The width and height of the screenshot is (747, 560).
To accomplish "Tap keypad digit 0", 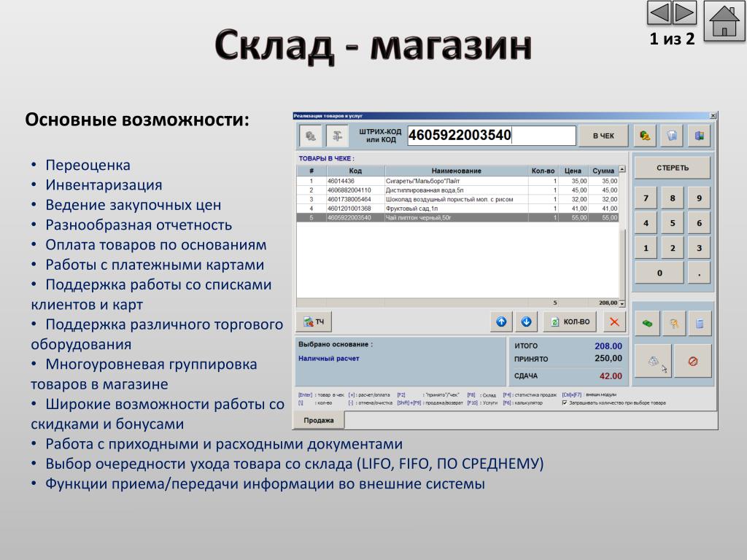I will 659,273.
